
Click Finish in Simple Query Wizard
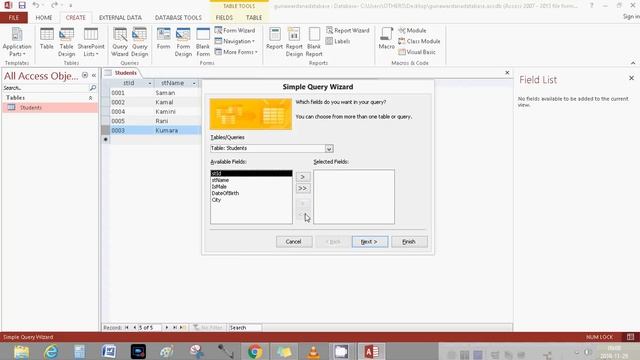(x=409, y=242)
